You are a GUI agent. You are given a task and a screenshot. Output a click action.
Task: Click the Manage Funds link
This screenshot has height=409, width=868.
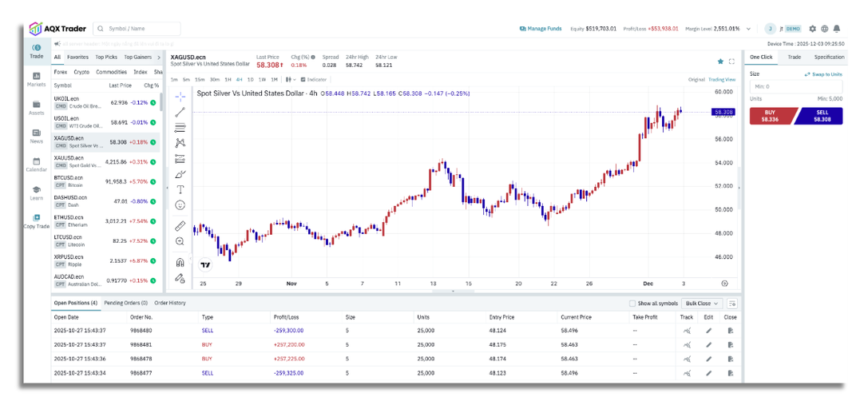click(x=540, y=29)
